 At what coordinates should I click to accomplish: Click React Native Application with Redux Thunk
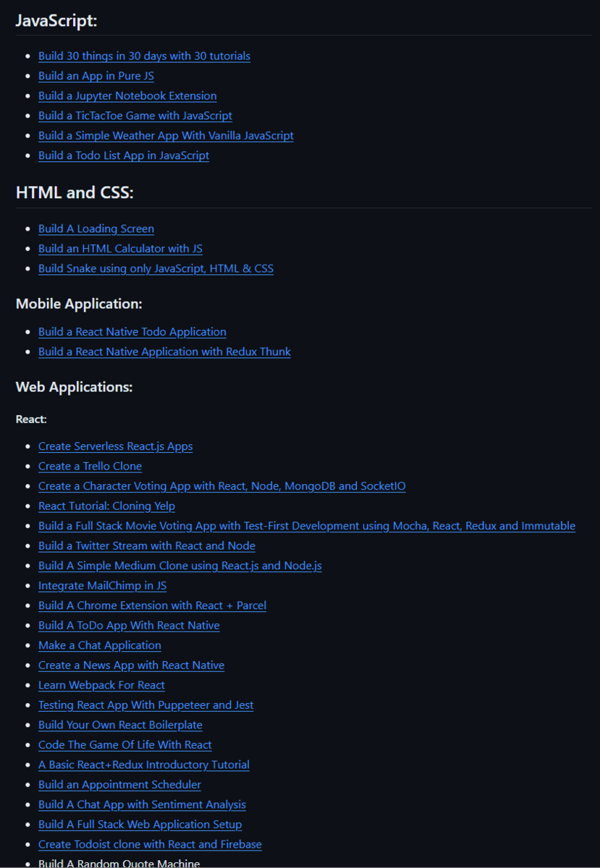(x=164, y=352)
